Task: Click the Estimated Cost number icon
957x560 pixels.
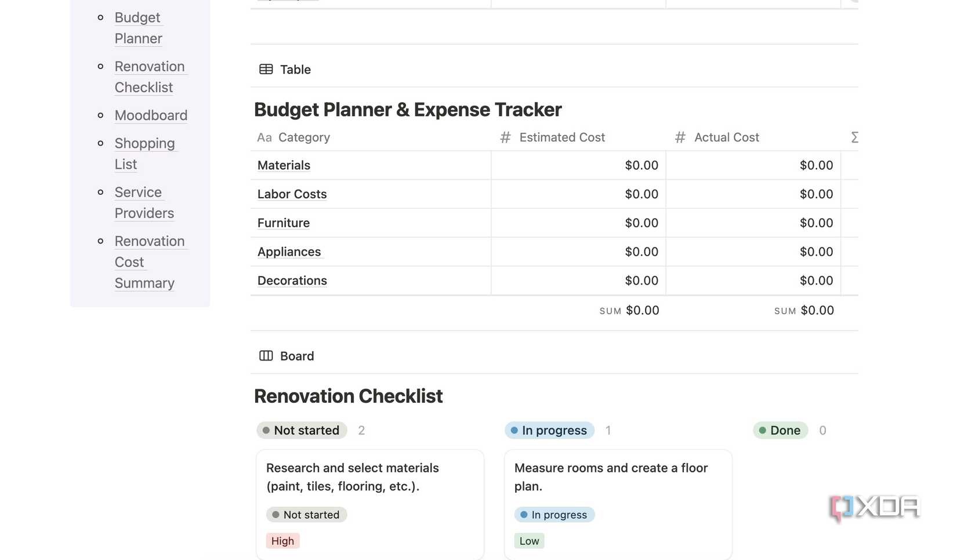Action: point(505,137)
